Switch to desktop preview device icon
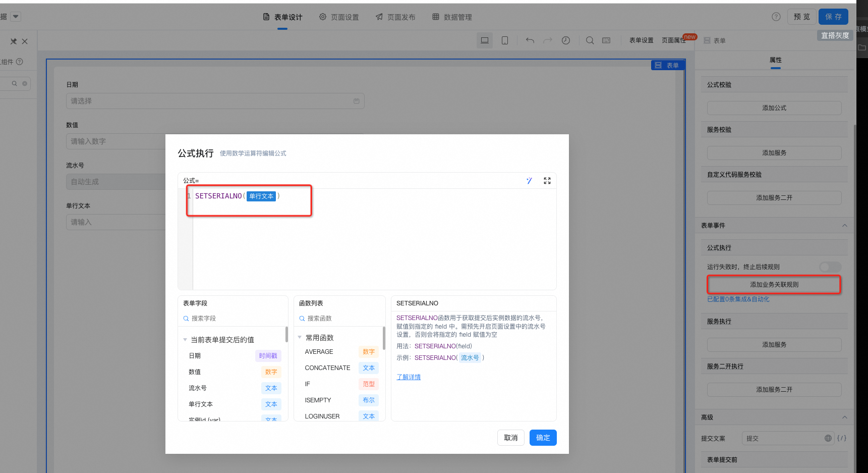The height and width of the screenshot is (473, 868). click(x=485, y=40)
